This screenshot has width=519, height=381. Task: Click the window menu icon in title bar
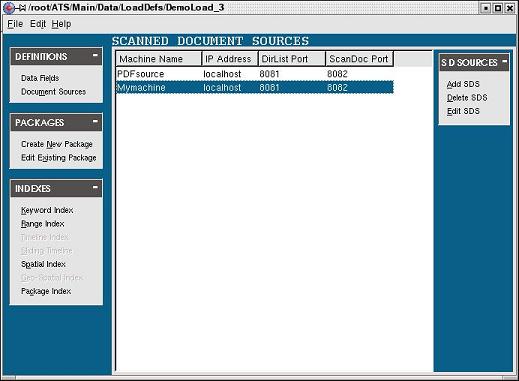click(9, 8)
